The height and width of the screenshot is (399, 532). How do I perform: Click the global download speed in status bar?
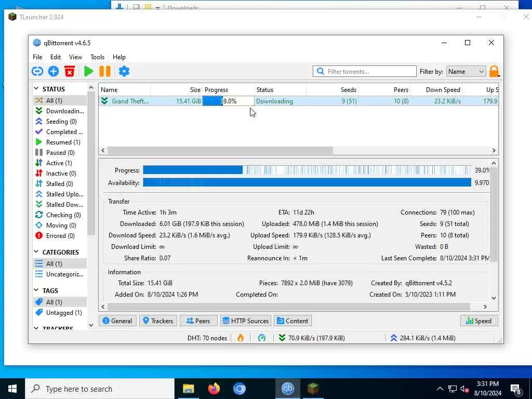pyautogui.click(x=312, y=338)
